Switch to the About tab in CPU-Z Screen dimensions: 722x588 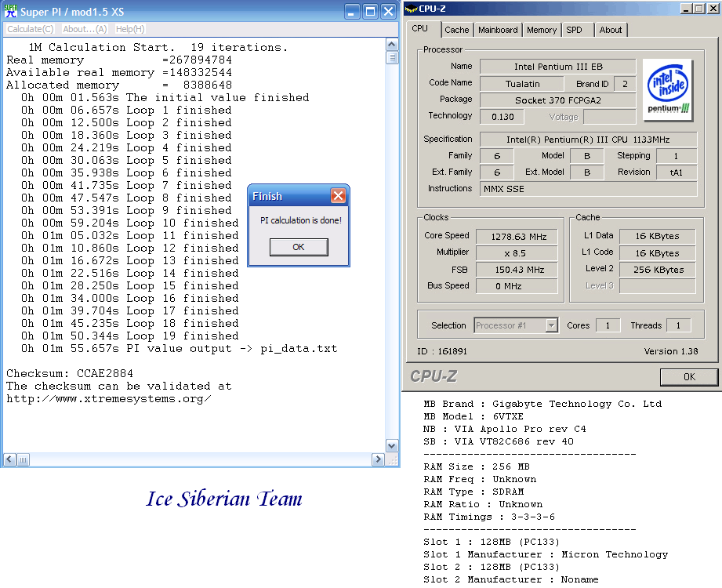point(611,30)
